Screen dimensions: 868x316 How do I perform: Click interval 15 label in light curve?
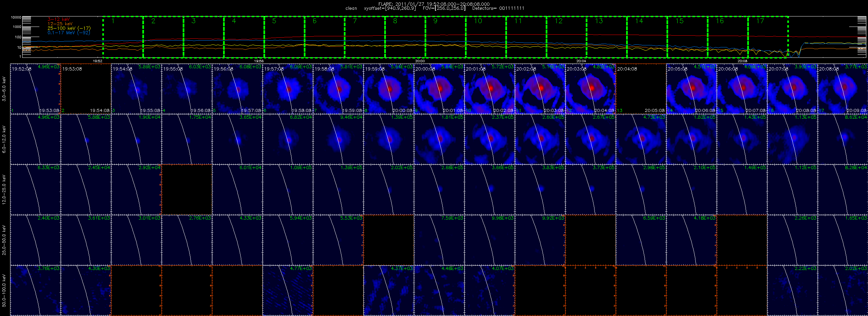680,21
